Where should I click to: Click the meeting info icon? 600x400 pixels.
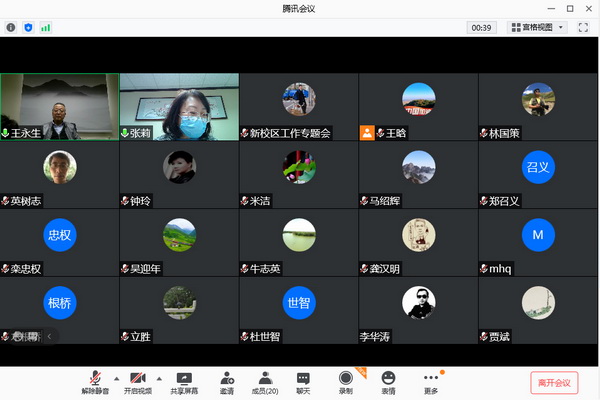pos(11,27)
